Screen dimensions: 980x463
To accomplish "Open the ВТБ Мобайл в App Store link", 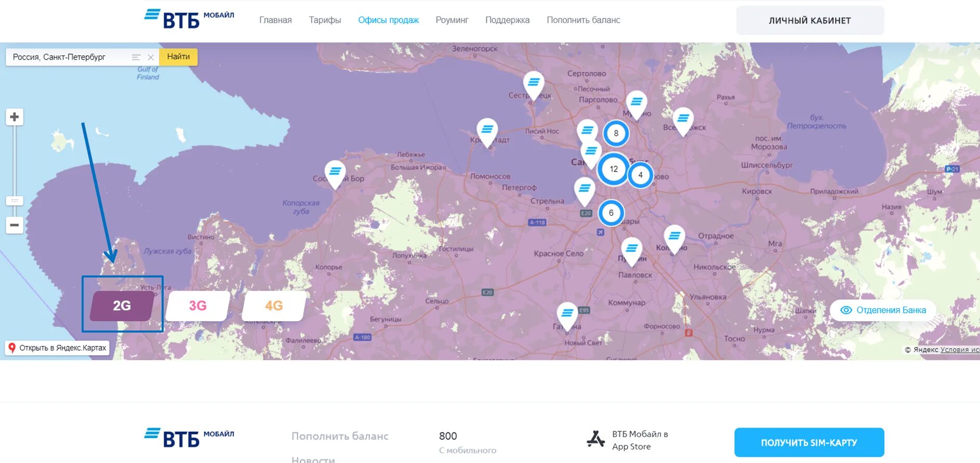I will click(640, 440).
